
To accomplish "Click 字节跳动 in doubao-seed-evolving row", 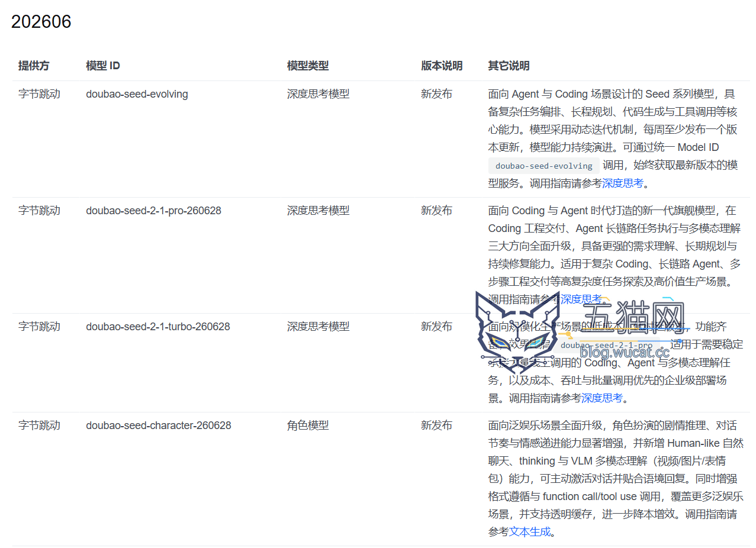I will 39,94.
